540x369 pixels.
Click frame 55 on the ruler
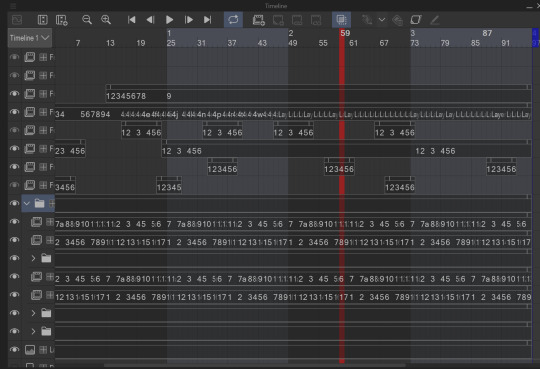coord(323,43)
